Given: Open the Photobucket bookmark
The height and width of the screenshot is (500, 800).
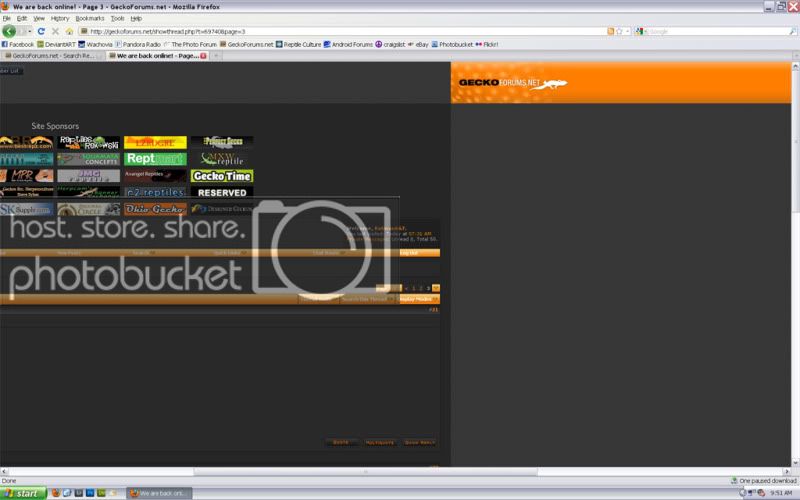Looking at the screenshot, I should click(x=453, y=44).
